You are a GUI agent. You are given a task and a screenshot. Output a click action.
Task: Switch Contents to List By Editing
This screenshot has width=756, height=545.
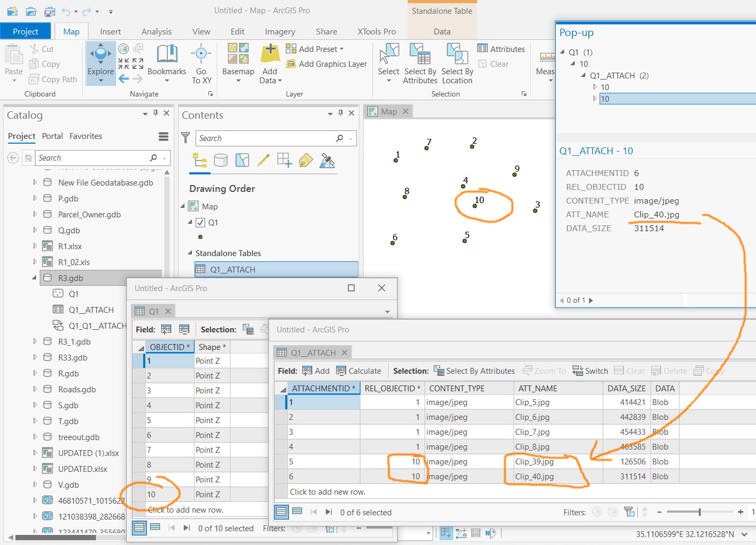click(x=263, y=160)
